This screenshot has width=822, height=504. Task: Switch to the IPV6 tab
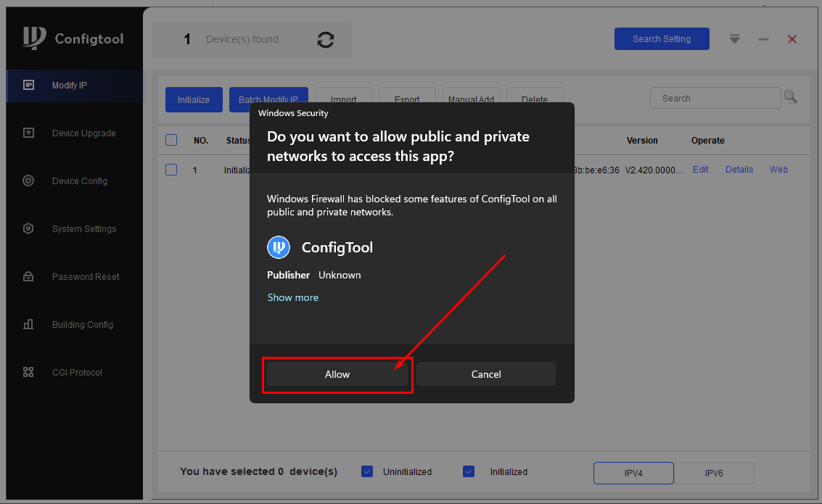click(714, 473)
